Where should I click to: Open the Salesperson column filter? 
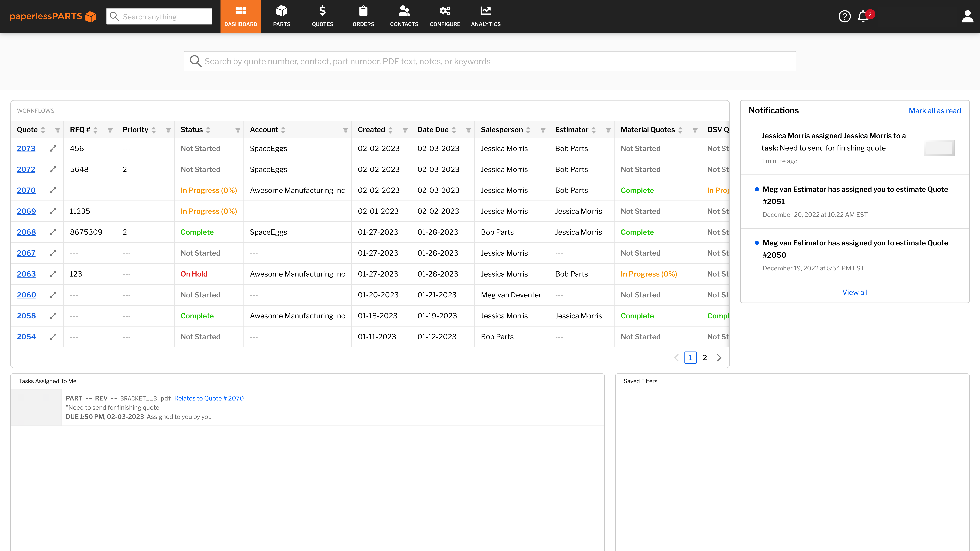(x=543, y=130)
